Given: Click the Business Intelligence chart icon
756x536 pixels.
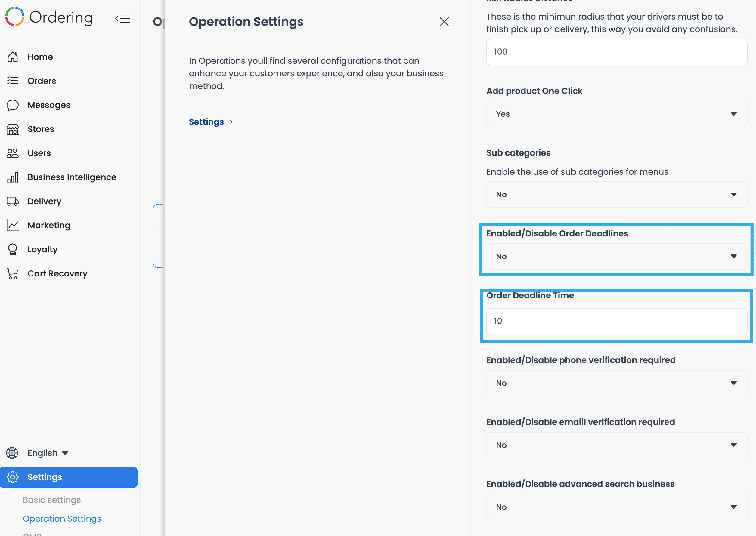Looking at the screenshot, I should 13,177.
